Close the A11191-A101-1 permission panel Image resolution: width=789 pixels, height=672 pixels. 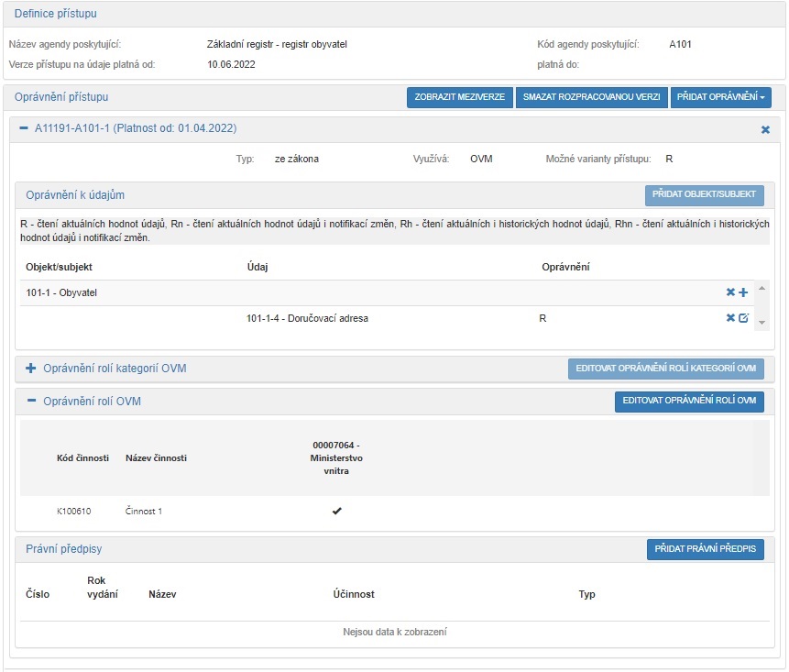coord(765,130)
